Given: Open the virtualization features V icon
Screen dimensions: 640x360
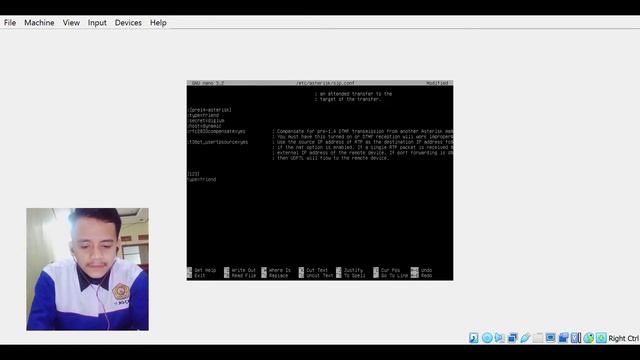Looking at the screenshot, I should coord(576,338).
